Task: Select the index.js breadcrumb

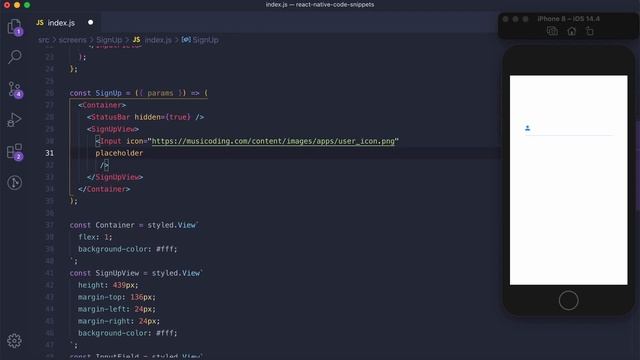Action: pyautogui.click(x=152, y=40)
